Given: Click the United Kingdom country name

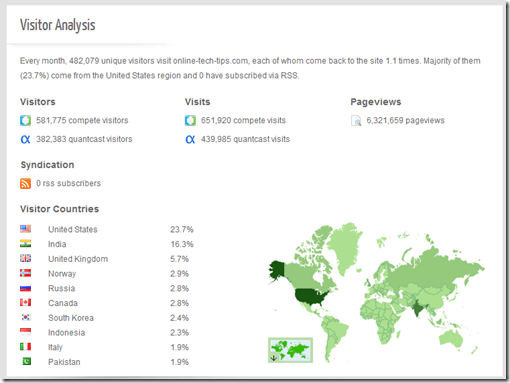Looking at the screenshot, I should 78,259.
